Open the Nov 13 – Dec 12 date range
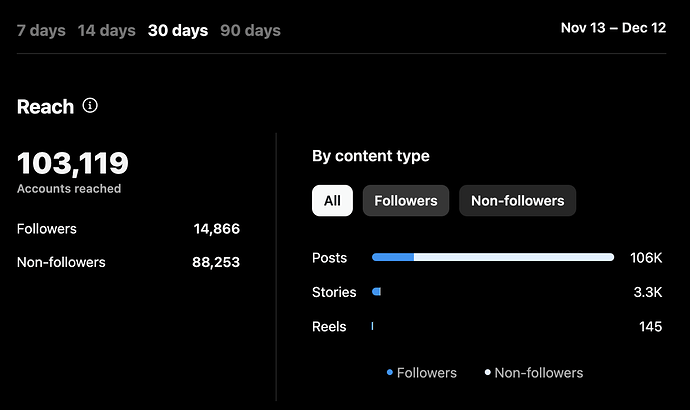Image resolution: width=690 pixels, height=410 pixels. (613, 28)
